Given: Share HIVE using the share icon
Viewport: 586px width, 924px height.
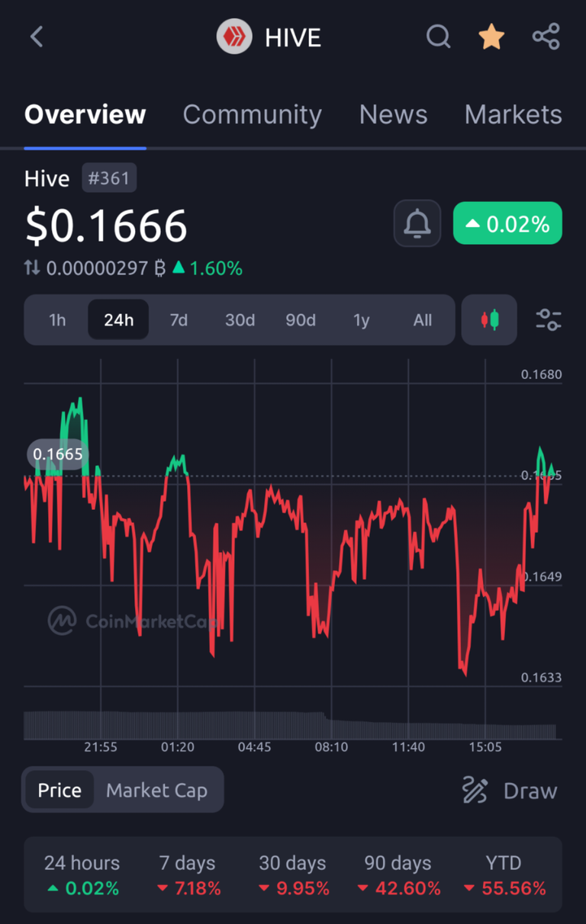Looking at the screenshot, I should click(546, 37).
